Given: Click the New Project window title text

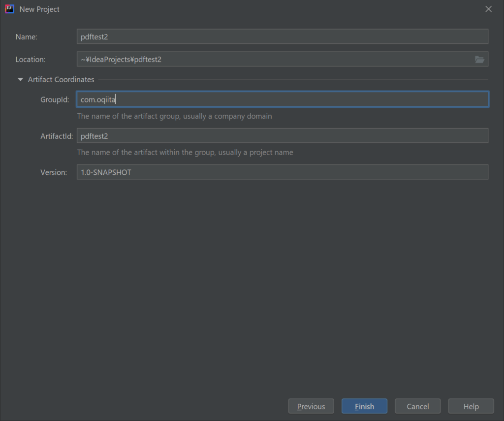Looking at the screenshot, I should click(x=39, y=9).
